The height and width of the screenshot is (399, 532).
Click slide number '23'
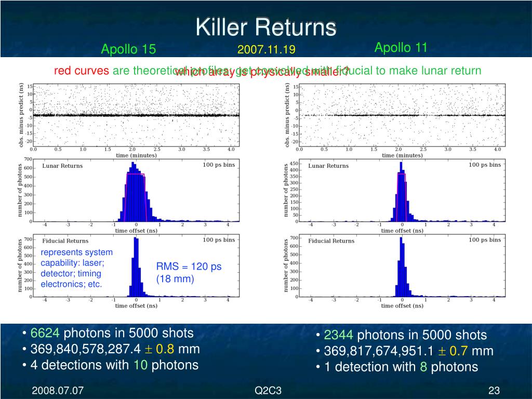click(x=494, y=391)
